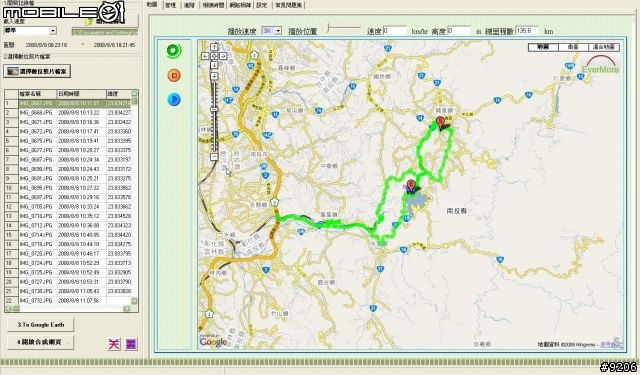640x375 pixels.
Task: Select row IMG_0675.JPG in photo list
Action: (68, 141)
